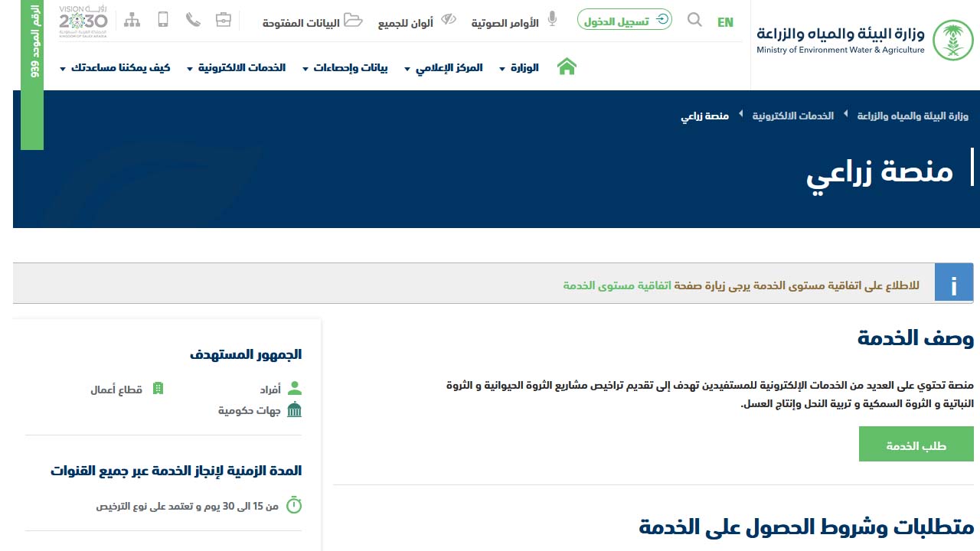Click the eye icon for colors for all

coord(448,19)
